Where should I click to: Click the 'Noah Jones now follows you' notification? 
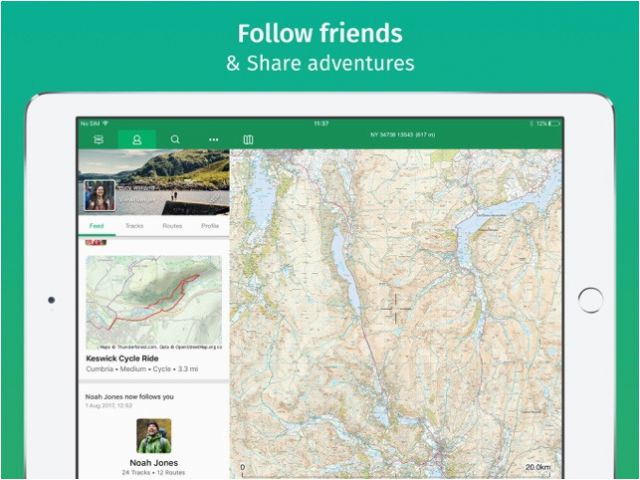[x=129, y=397]
